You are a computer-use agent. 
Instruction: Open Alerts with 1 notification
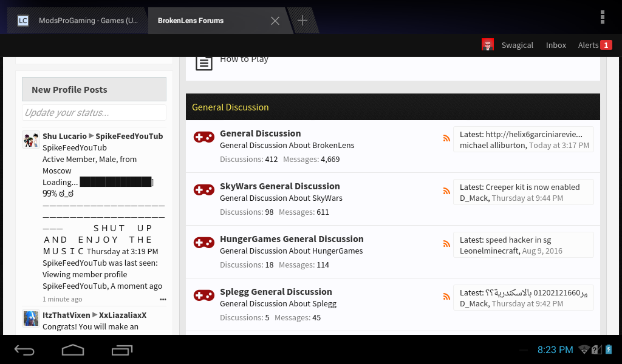595,45
